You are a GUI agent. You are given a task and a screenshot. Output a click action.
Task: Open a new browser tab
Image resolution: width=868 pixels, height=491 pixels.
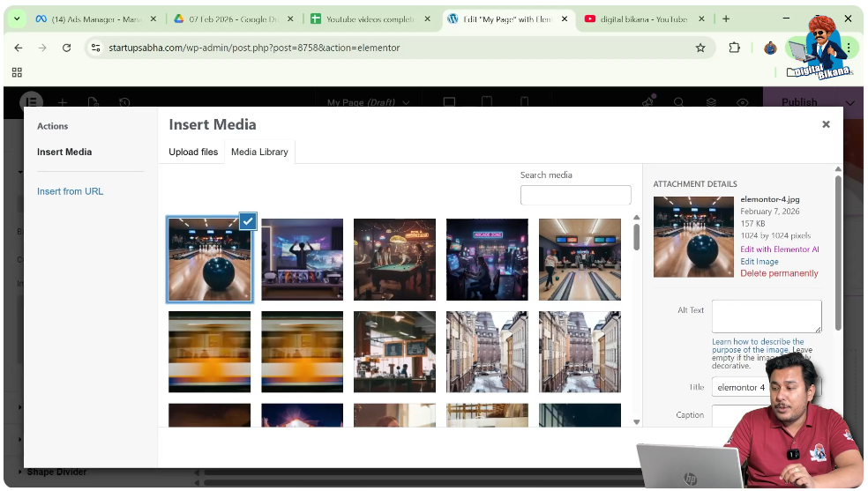pos(726,19)
